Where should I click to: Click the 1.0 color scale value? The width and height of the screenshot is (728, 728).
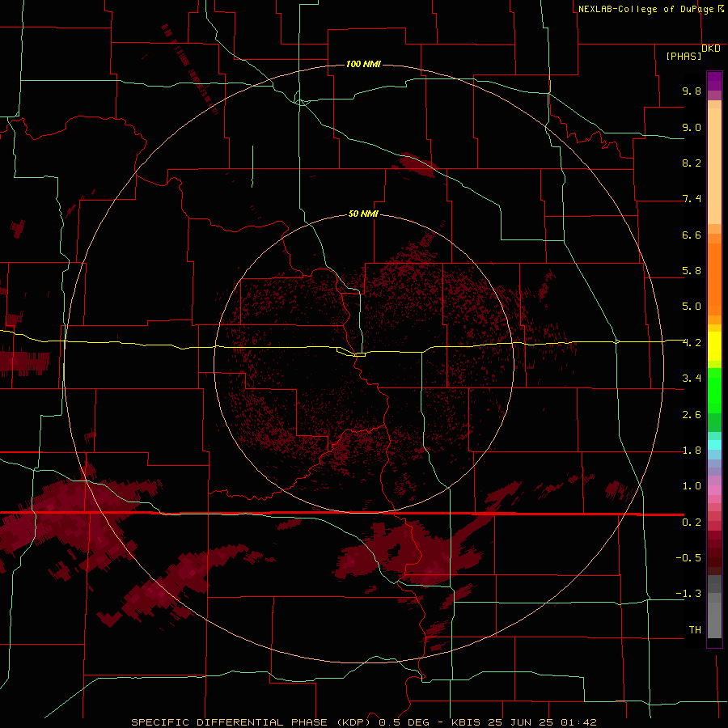pyautogui.click(x=692, y=486)
